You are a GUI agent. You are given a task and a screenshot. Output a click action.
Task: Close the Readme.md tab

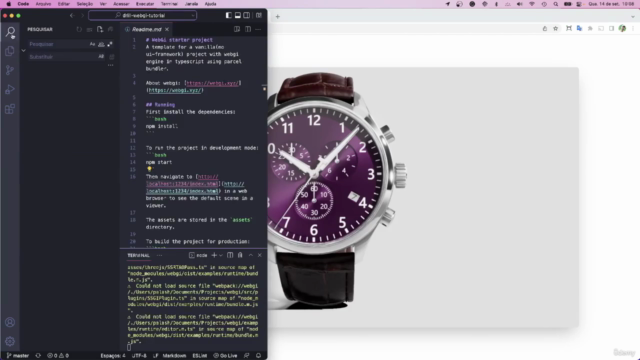tap(167, 29)
